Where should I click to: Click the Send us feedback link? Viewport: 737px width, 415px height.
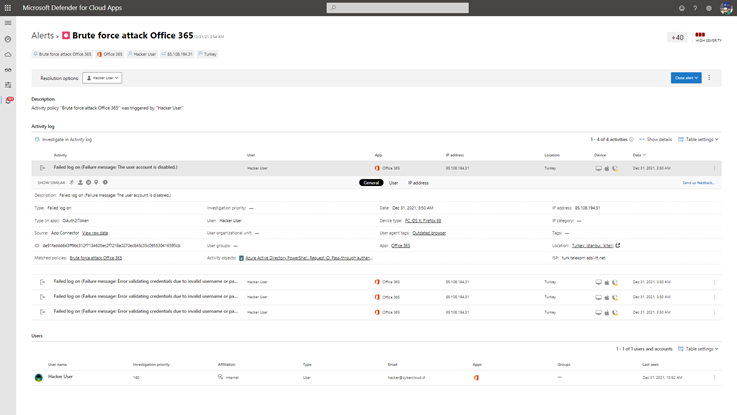(x=698, y=183)
